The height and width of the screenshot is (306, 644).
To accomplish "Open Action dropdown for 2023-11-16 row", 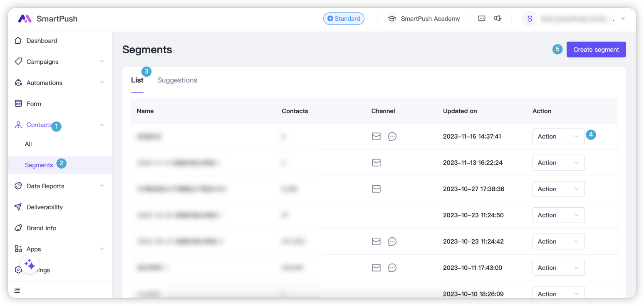I will click(558, 137).
